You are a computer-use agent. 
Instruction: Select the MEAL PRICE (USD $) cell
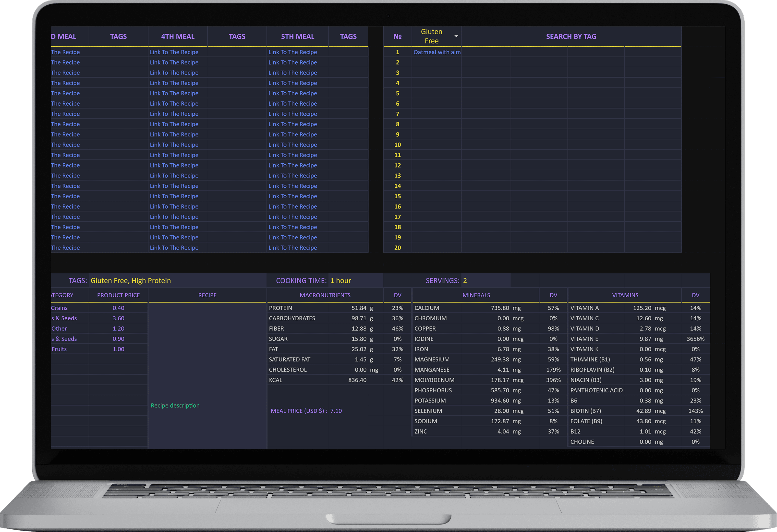coord(306,411)
